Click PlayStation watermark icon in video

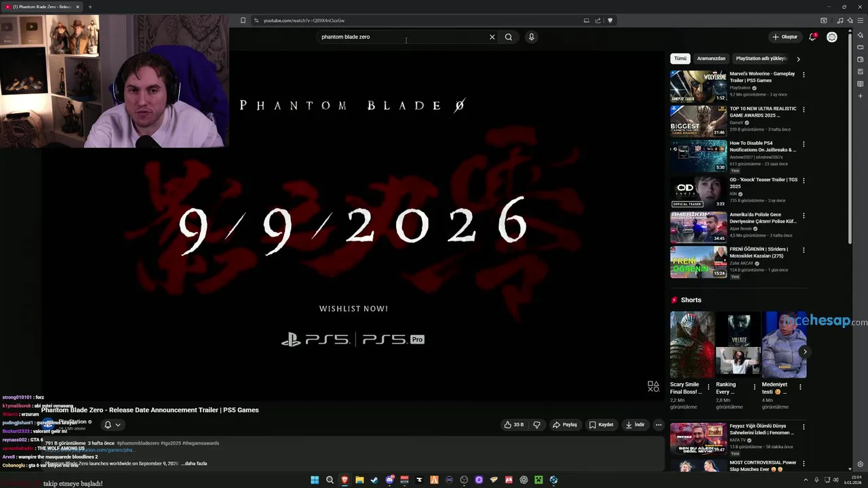pos(653,386)
